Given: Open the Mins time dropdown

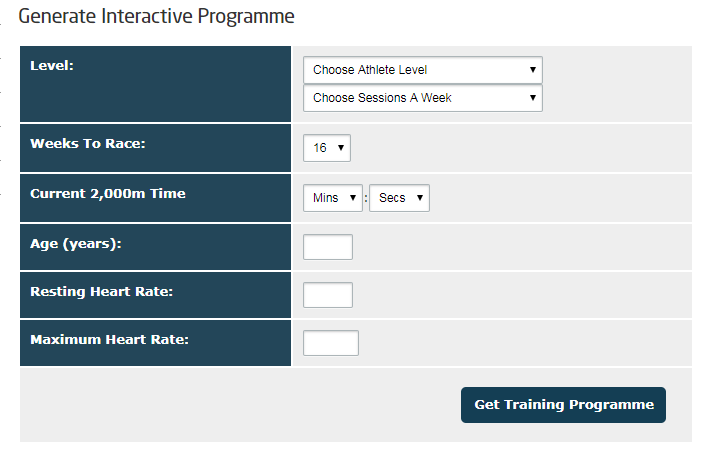Looking at the screenshot, I should [x=333, y=198].
